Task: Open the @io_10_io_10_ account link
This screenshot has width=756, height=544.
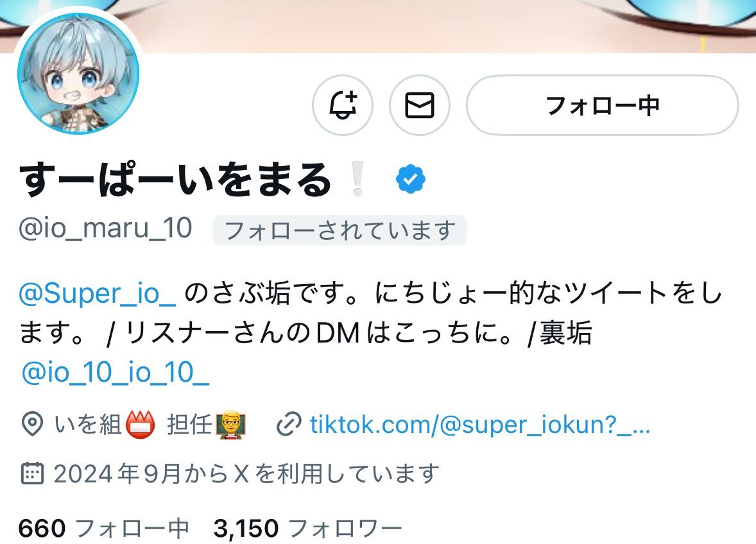Action: 116,373
